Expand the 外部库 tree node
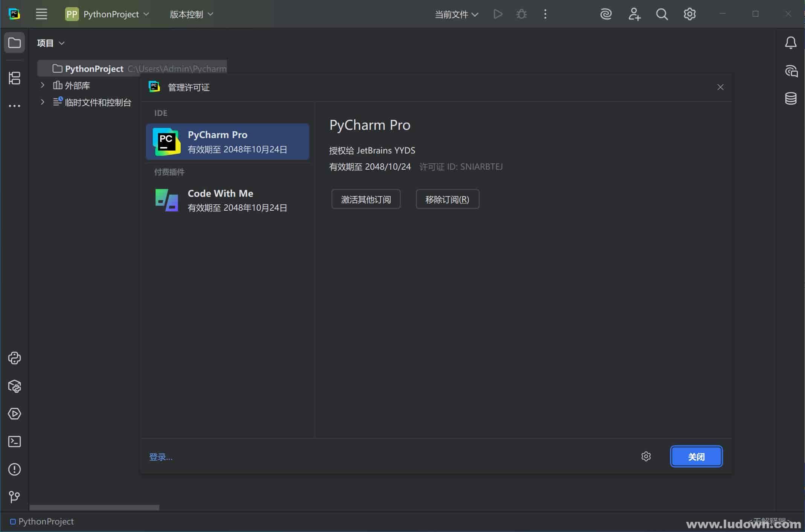 coord(43,85)
